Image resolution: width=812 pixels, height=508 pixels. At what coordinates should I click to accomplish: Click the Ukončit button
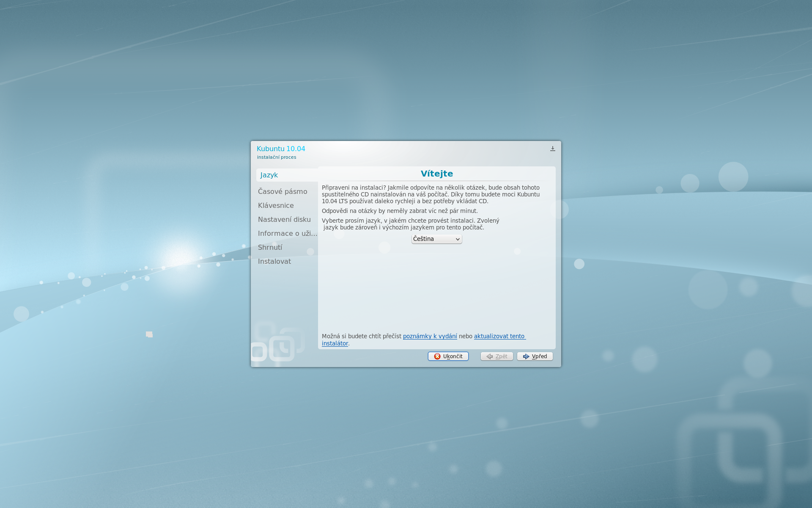[x=448, y=356]
